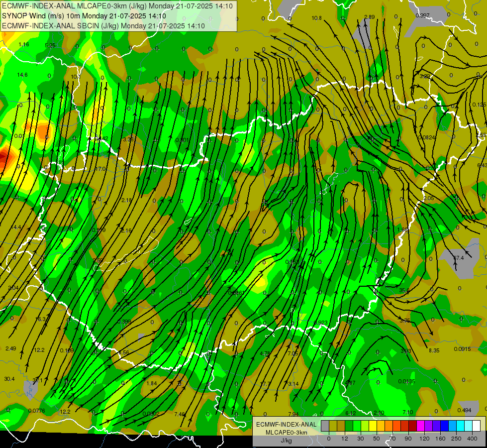Click the 2.05 map value

(x=428, y=198)
